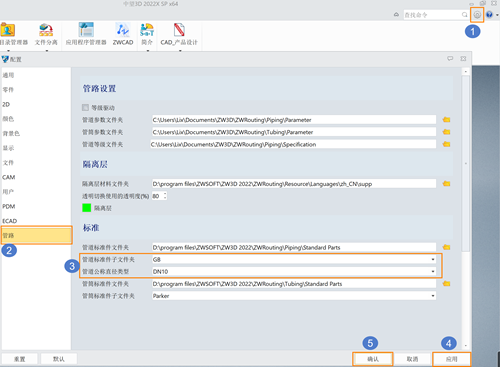The width and height of the screenshot is (500, 367).
Task: Browse the folder for 管道参数文件夹
Action: tap(446, 120)
